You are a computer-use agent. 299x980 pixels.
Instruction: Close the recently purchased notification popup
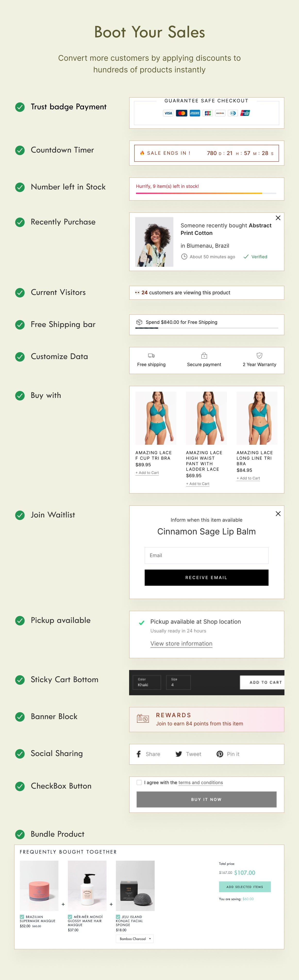click(278, 218)
